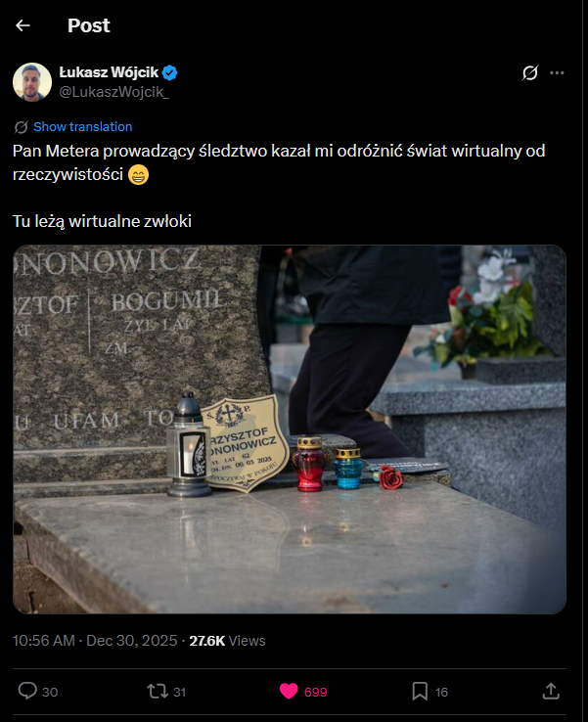Click the 699 likes count
The height and width of the screenshot is (722, 588).
(x=315, y=692)
